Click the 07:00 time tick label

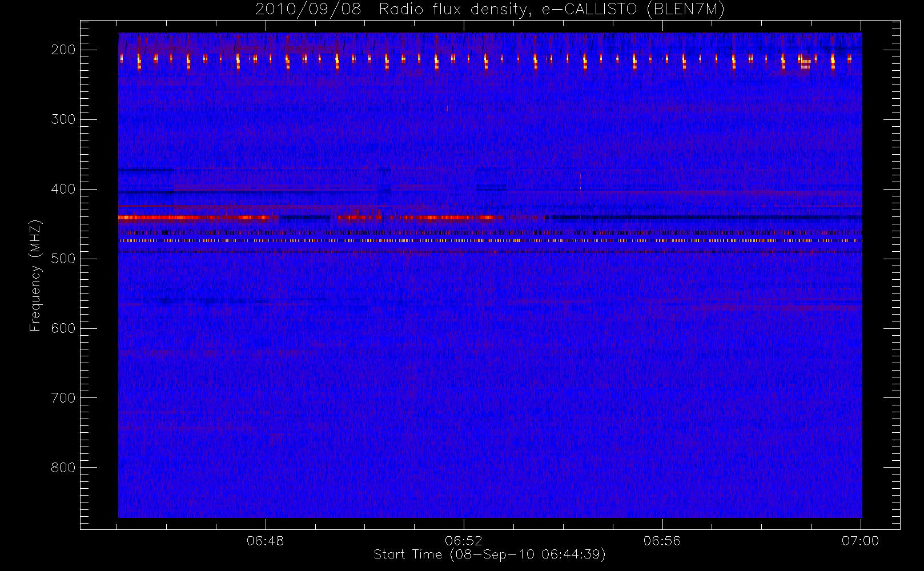(860, 541)
